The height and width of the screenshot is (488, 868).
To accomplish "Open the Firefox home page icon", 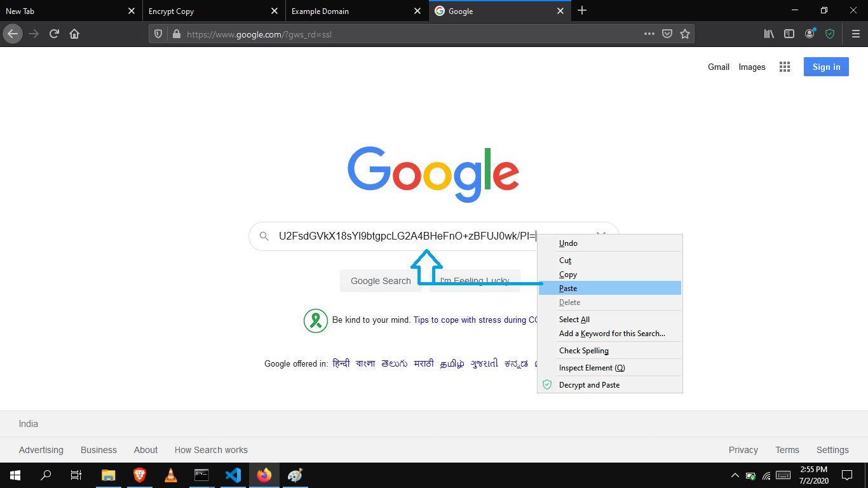I will point(74,34).
